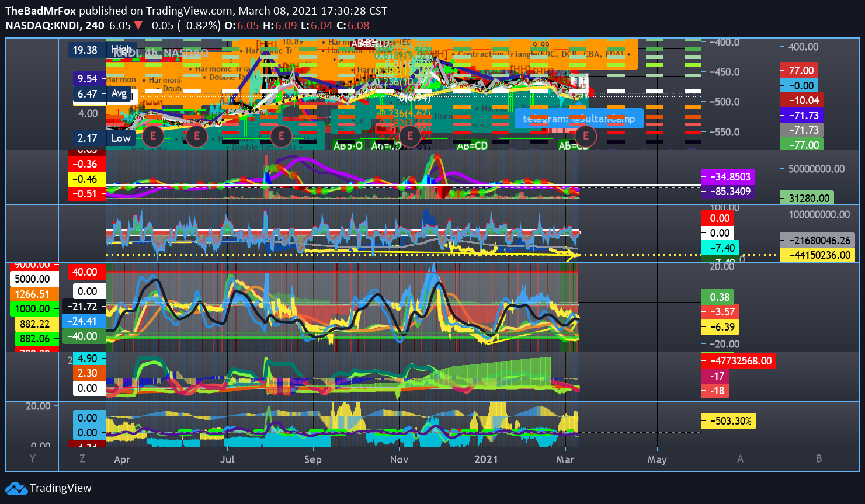Click the grey -21680046.26 label
This screenshot has width=865, height=504.
tap(817, 240)
